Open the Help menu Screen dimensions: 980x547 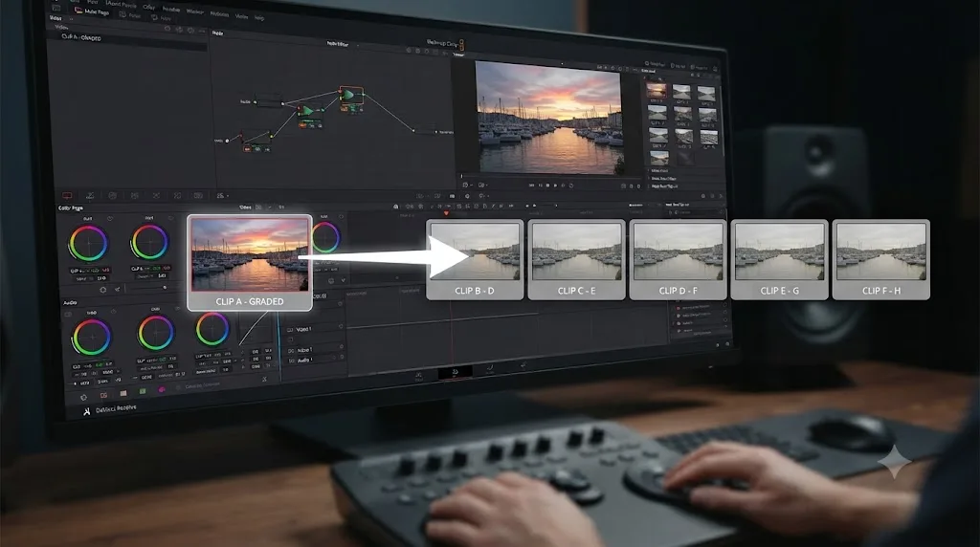click(x=258, y=17)
